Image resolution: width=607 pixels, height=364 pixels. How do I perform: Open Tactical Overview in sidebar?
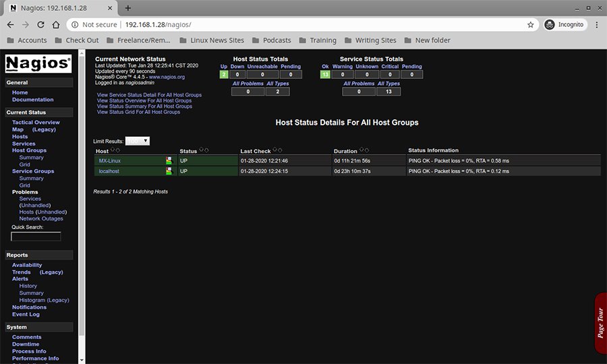[36, 122]
